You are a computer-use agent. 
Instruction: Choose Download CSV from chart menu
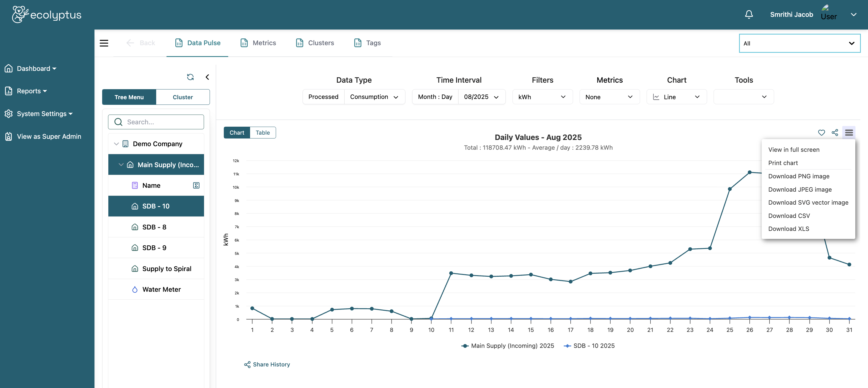tap(789, 216)
